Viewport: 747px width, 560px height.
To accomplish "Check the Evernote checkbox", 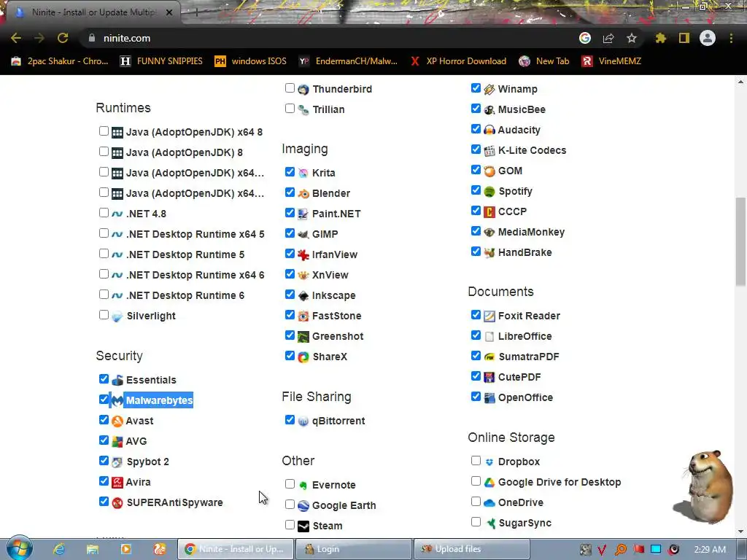I will tap(290, 484).
